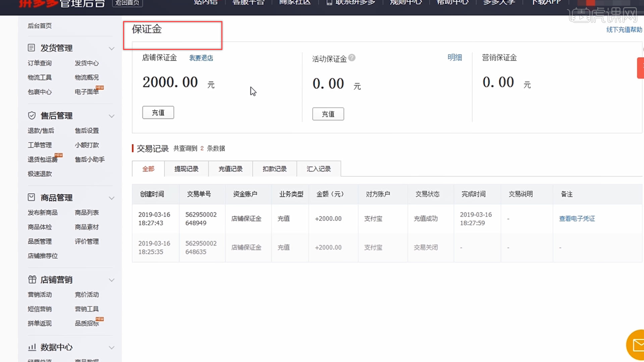
Task: Open 商品素材 in sidebar
Action: 87,227
